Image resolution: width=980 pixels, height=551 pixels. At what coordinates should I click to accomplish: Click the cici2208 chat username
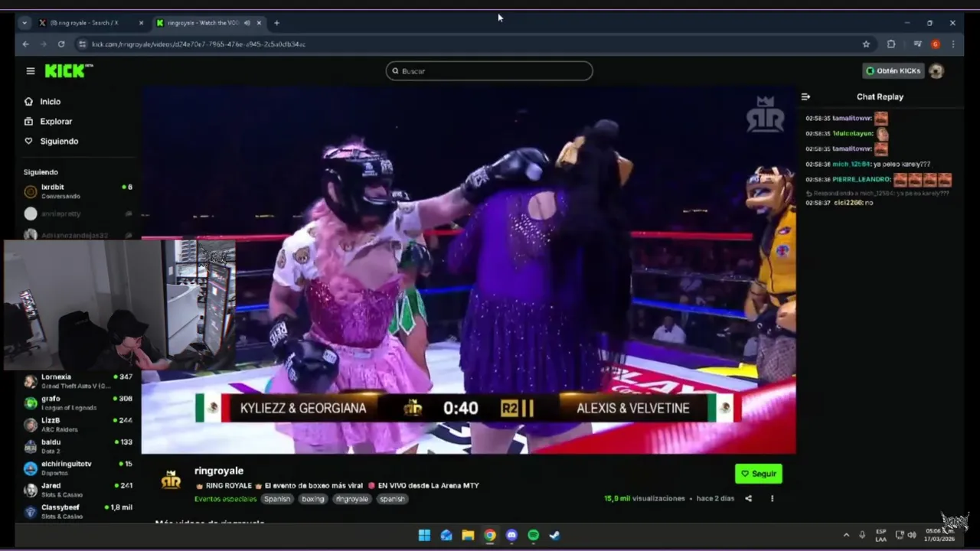tap(848, 203)
